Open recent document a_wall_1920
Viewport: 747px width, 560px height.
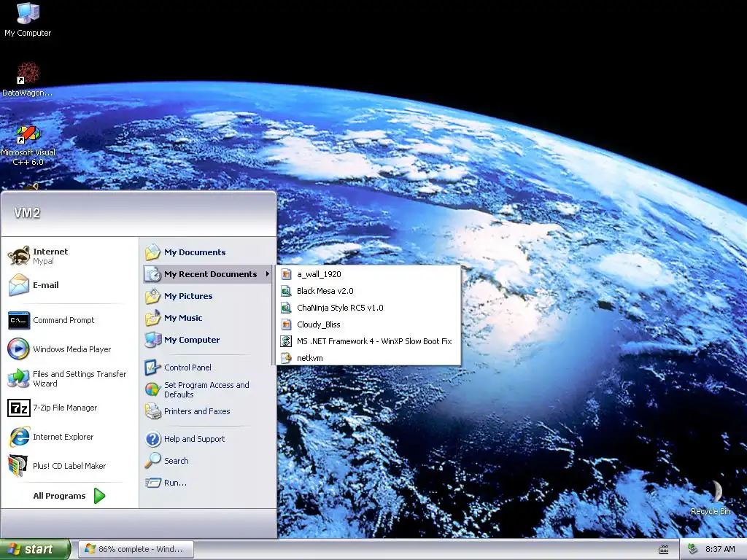[x=368, y=274]
